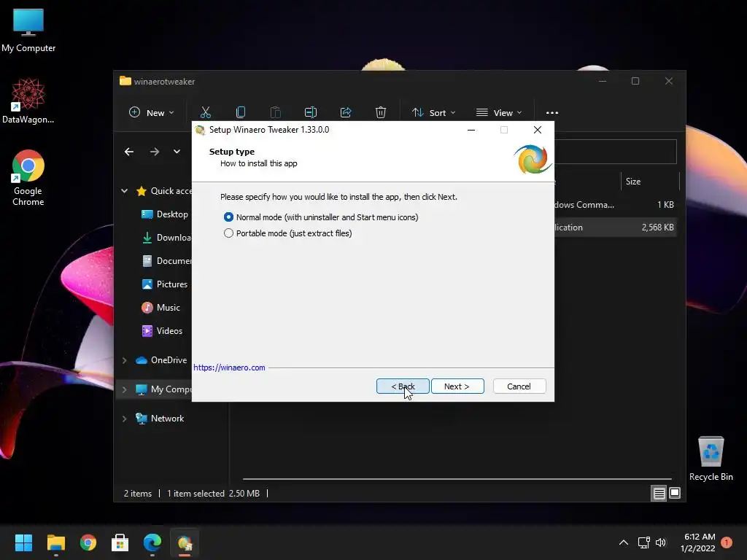Image resolution: width=747 pixels, height=560 pixels.
Task: Click the Copy icon in Explorer toolbar
Action: (241, 112)
